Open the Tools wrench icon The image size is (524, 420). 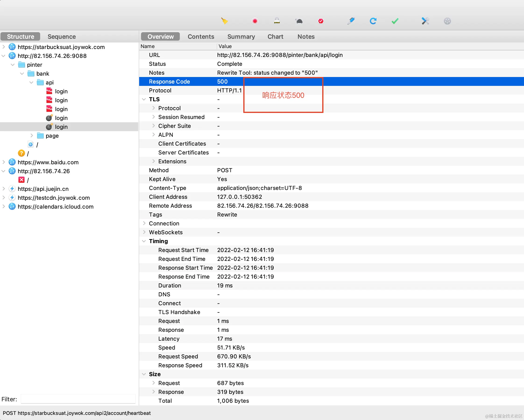point(425,21)
